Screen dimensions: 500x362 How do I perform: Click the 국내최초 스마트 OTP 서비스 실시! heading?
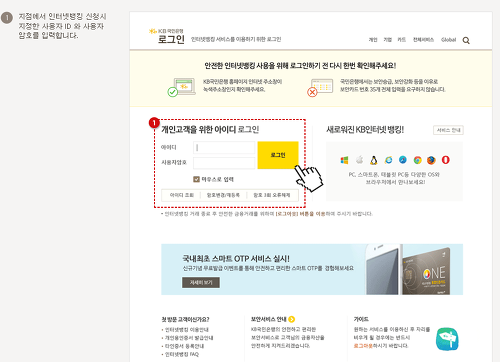click(x=236, y=259)
